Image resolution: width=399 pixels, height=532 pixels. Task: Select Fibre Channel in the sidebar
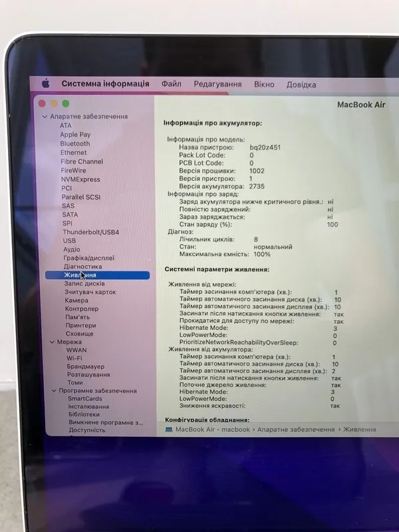coord(82,162)
